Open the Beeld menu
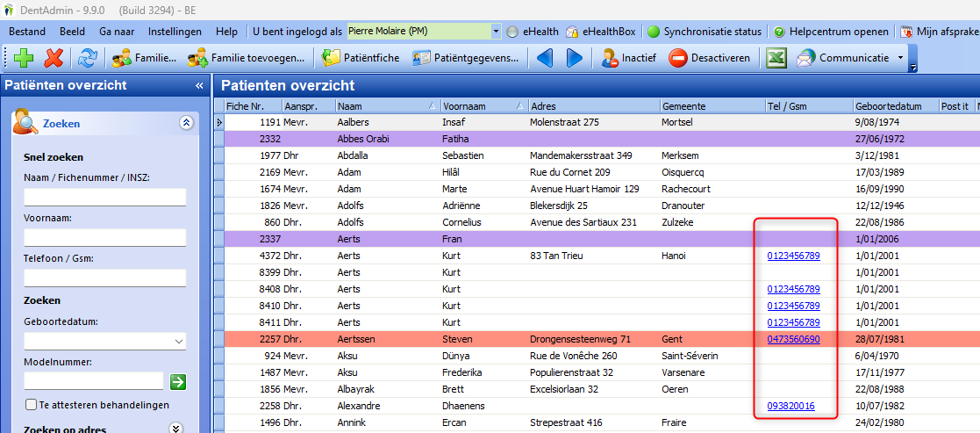The width and height of the screenshot is (980, 433). [73, 32]
